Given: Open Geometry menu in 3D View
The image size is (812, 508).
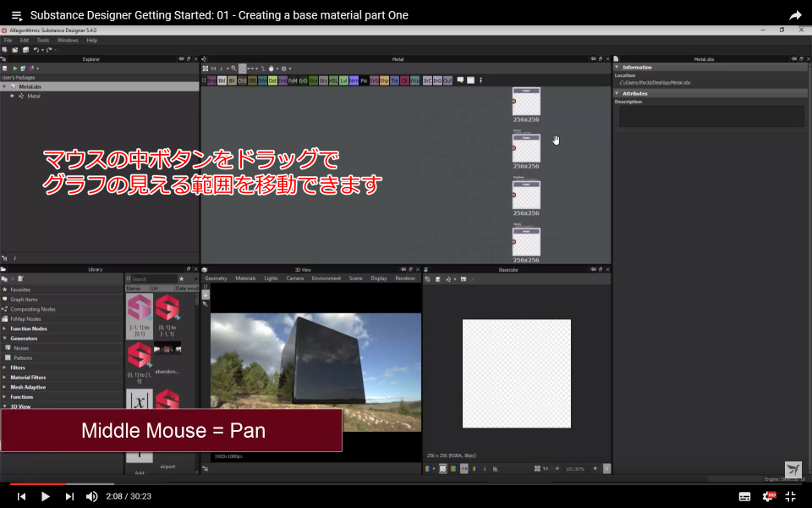Looking at the screenshot, I should coord(216,279).
